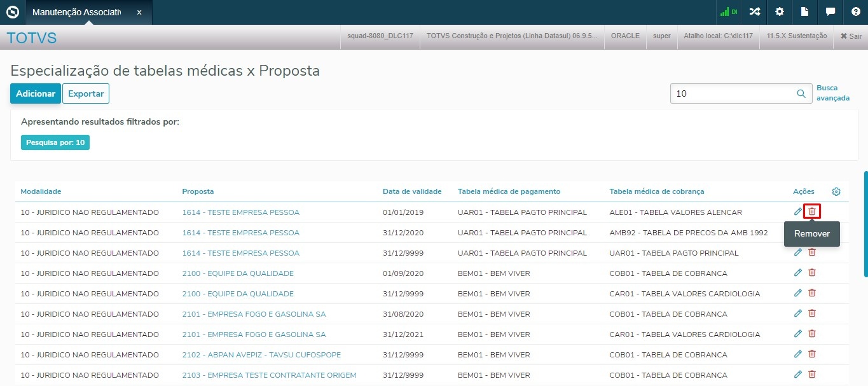The width and height of the screenshot is (868, 386).
Task: Sort by Data de validade column header
Action: (412, 191)
